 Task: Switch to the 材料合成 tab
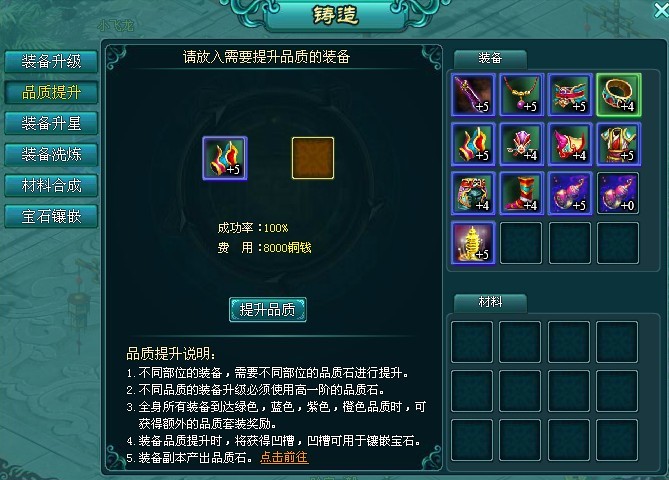51,186
